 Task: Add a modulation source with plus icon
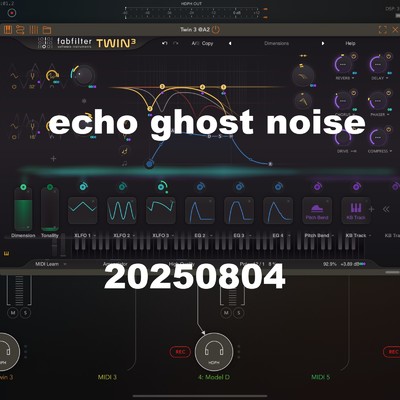(372, 209)
